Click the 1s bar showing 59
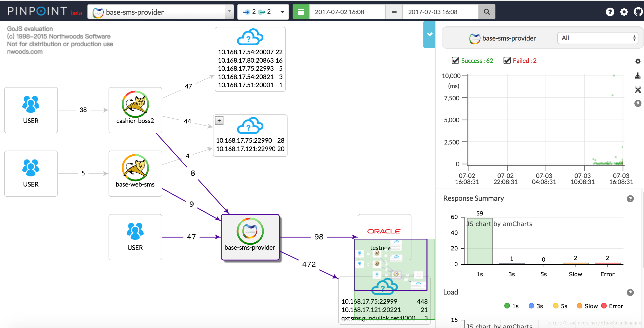The width and height of the screenshot is (644, 328). pos(480,241)
